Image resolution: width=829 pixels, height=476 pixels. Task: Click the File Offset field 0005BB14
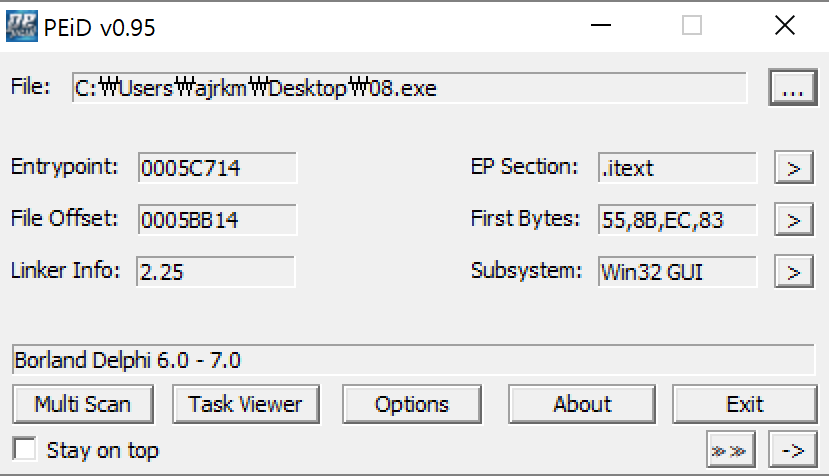click(x=217, y=219)
